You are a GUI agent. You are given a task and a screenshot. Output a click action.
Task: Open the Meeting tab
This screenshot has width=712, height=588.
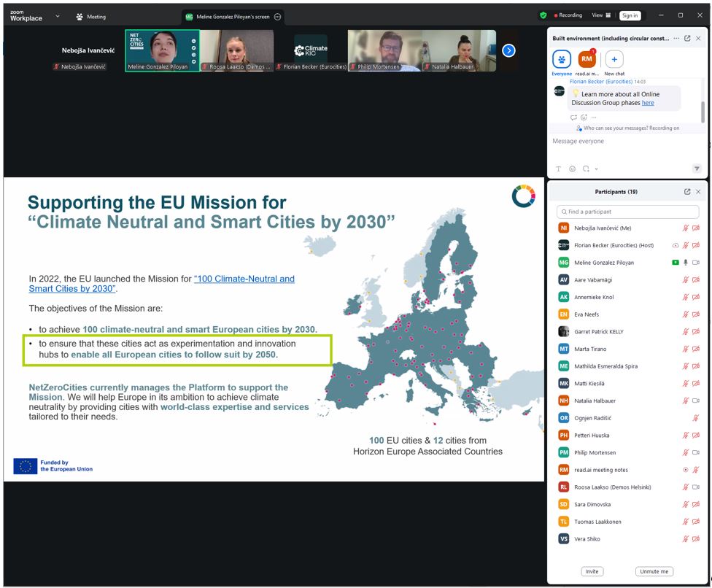tap(91, 17)
